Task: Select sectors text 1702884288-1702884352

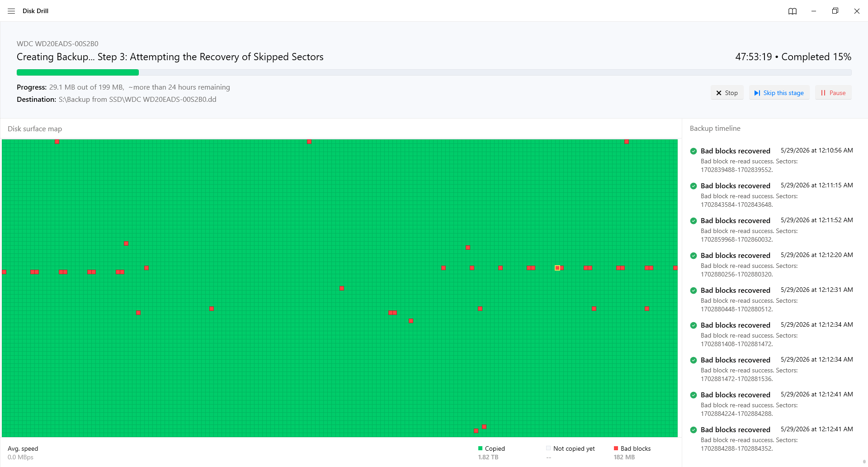Action: 736,448
